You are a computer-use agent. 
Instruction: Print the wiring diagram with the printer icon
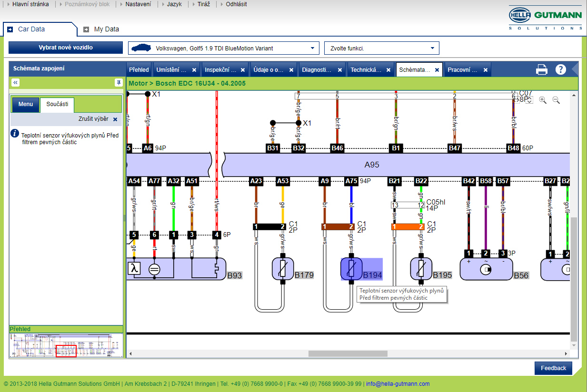[542, 69]
